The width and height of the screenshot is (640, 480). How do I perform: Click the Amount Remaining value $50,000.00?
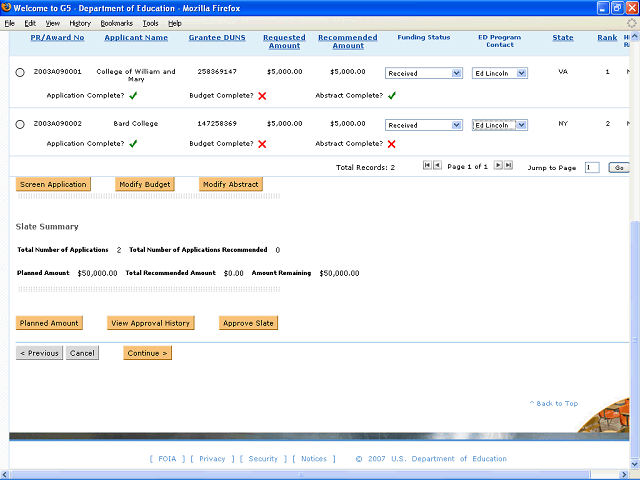point(339,273)
